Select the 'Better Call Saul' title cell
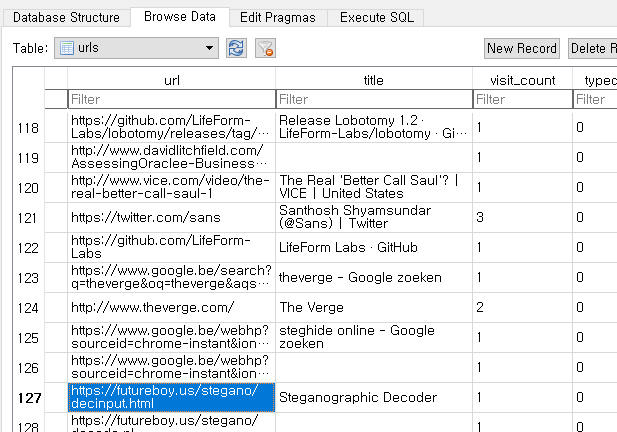 pos(374,188)
